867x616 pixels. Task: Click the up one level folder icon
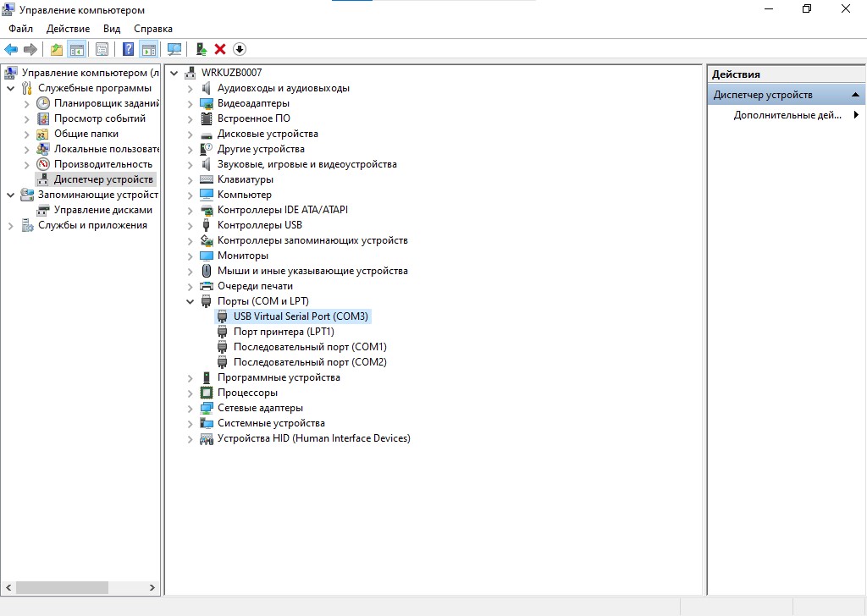[57, 49]
